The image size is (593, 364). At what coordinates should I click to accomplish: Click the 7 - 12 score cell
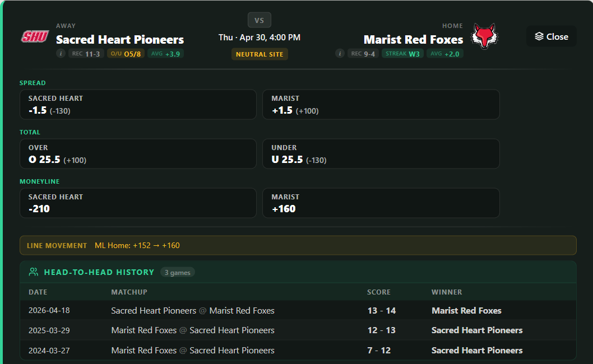379,350
